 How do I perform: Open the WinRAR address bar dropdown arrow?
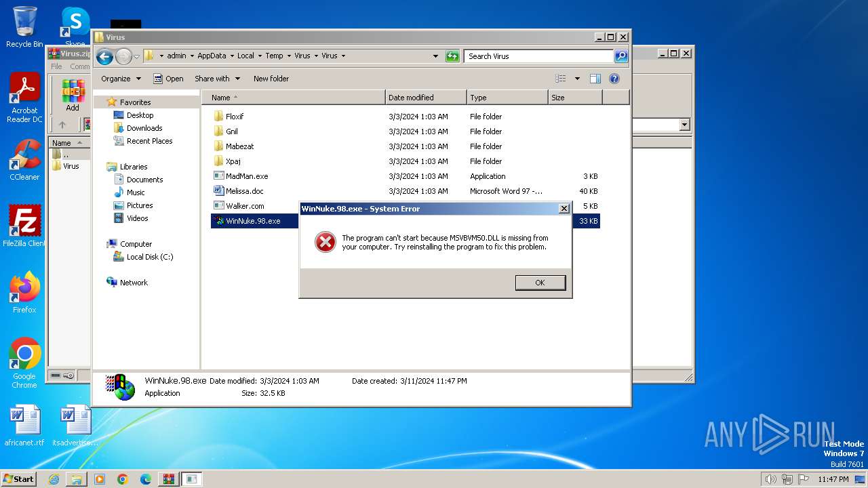tap(684, 125)
